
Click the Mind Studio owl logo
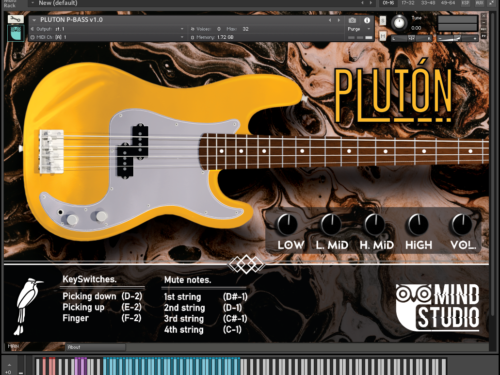[438, 307]
